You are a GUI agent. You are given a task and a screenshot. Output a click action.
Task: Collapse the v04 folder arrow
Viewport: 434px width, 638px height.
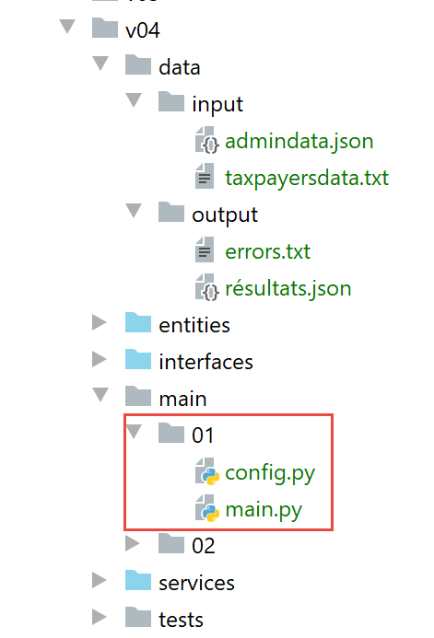click(x=68, y=26)
